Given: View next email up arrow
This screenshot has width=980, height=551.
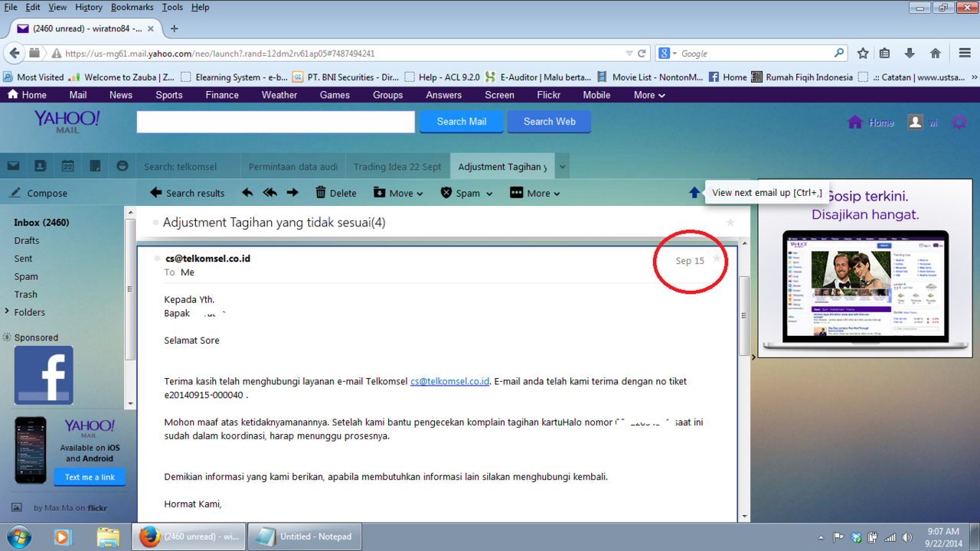Looking at the screenshot, I should click(694, 193).
